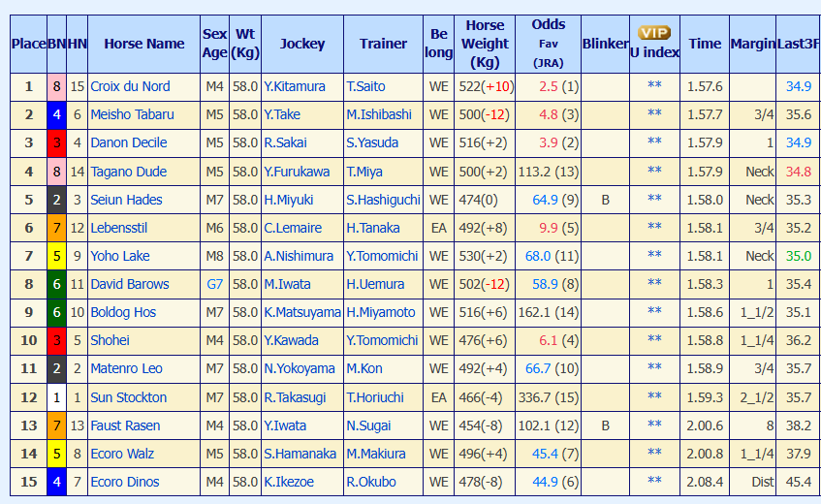
Task: Open trainer H.Tanaka profile
Action: tap(373, 228)
